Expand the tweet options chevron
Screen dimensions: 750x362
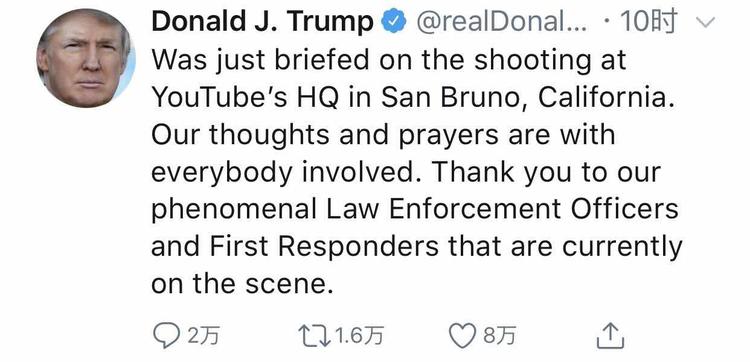coord(707,22)
